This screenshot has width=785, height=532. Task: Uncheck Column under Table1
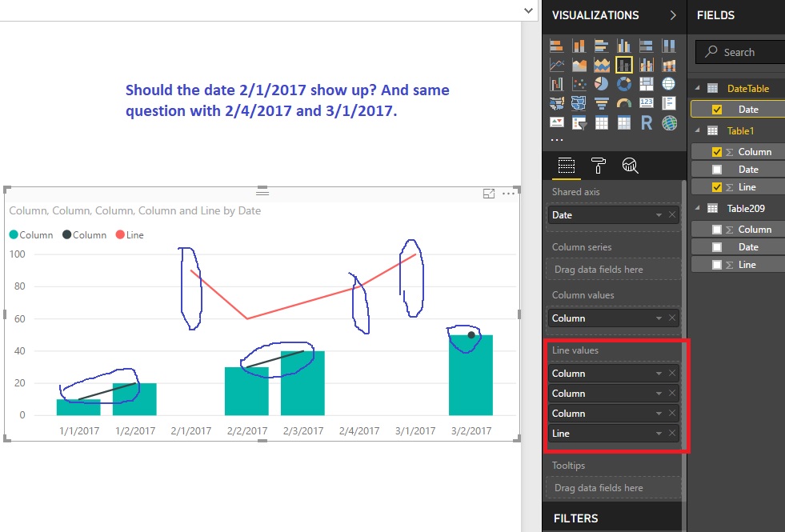click(x=717, y=152)
